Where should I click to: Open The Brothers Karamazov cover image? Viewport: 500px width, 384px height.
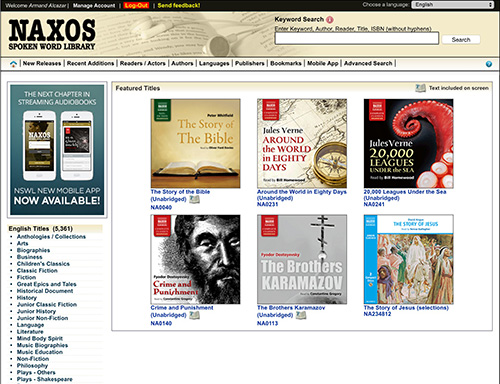302,259
